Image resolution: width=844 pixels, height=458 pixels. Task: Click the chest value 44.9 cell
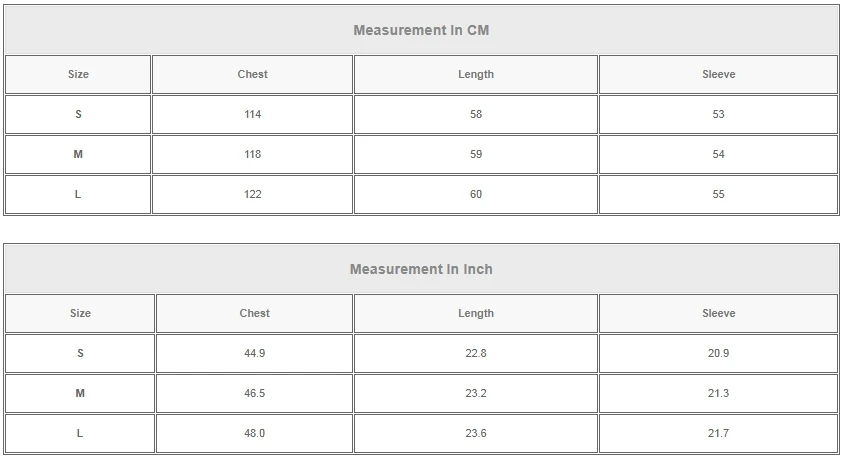(254, 353)
